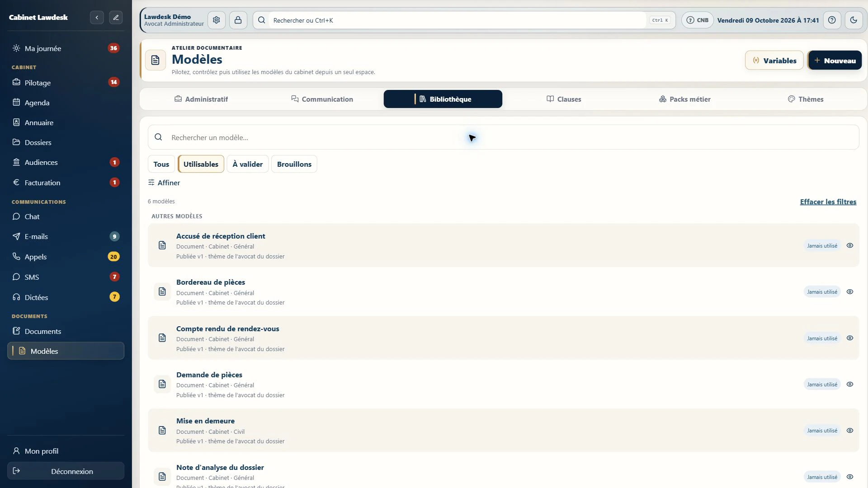Collapse the sidebar with chevron button

tap(97, 18)
